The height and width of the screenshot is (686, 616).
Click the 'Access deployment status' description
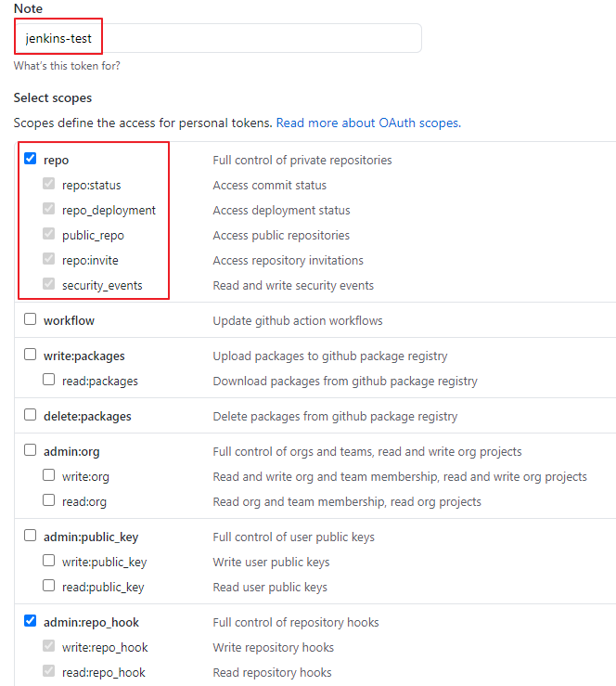[x=281, y=211]
